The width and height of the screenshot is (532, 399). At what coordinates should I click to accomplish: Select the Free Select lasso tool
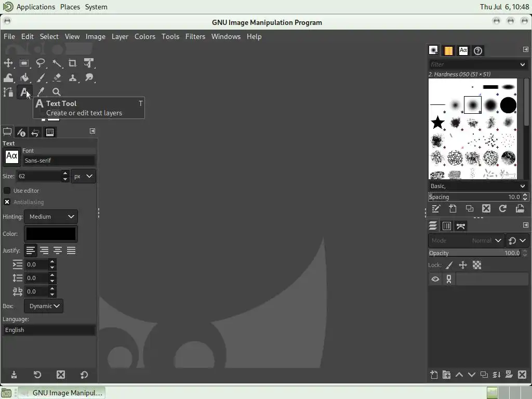(x=41, y=63)
